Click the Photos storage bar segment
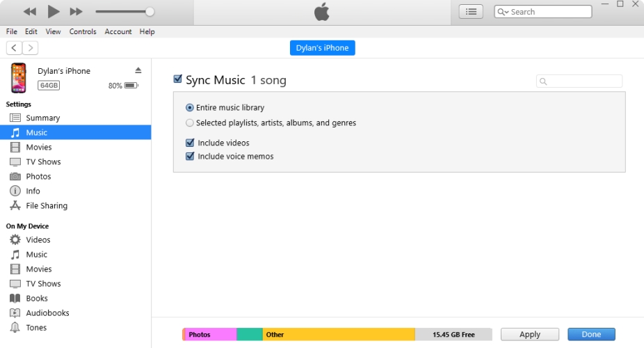644x348 pixels. click(210, 335)
